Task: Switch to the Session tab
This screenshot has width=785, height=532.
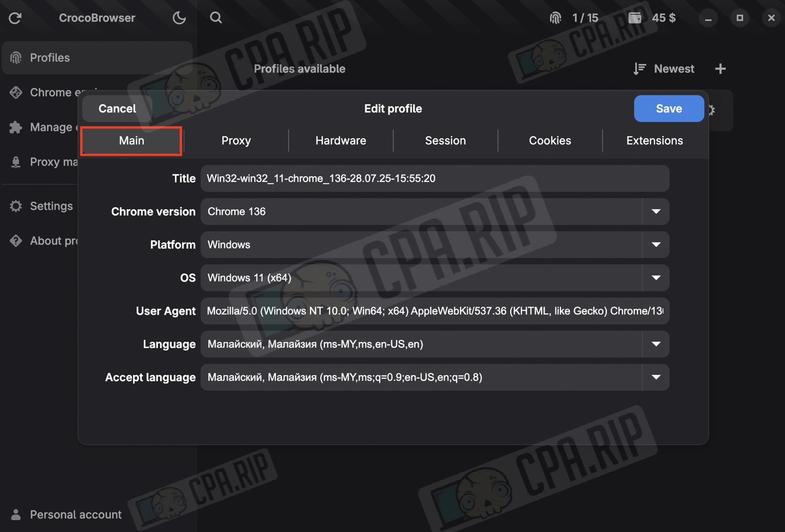Action: click(x=445, y=141)
